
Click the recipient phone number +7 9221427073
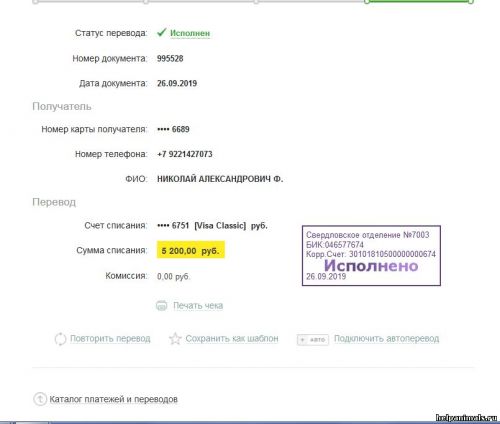185,154
